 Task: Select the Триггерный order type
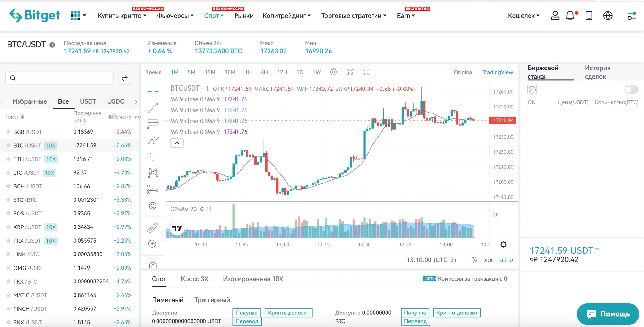point(212,300)
